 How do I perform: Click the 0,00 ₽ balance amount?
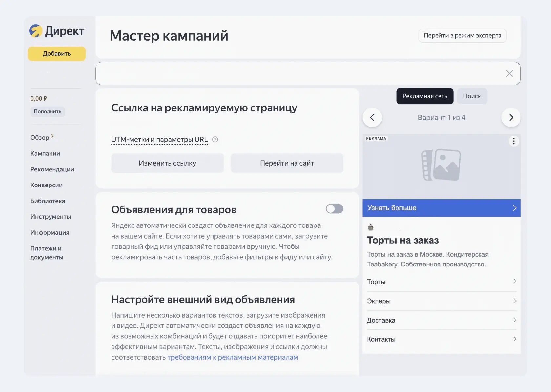tap(39, 99)
